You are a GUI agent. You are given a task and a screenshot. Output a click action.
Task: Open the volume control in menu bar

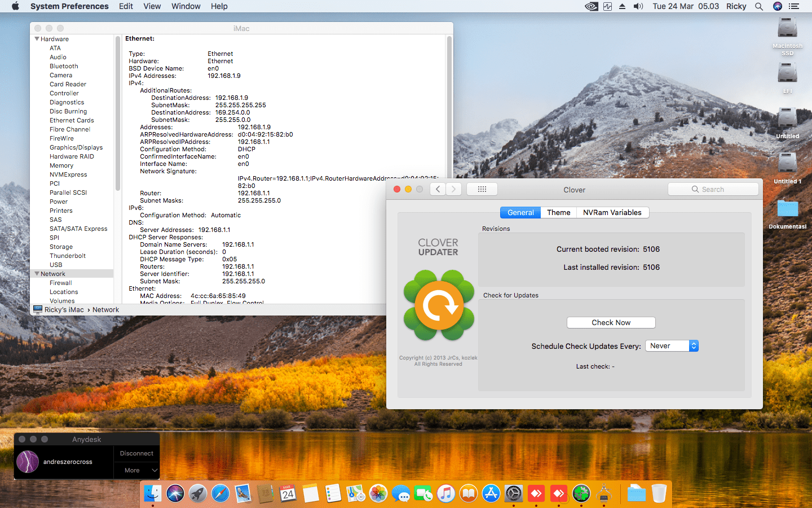[x=638, y=6]
